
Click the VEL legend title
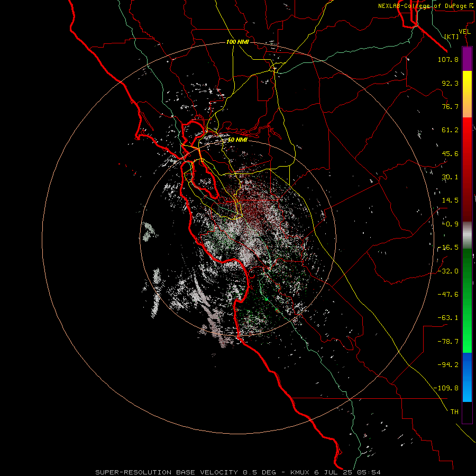click(x=465, y=32)
